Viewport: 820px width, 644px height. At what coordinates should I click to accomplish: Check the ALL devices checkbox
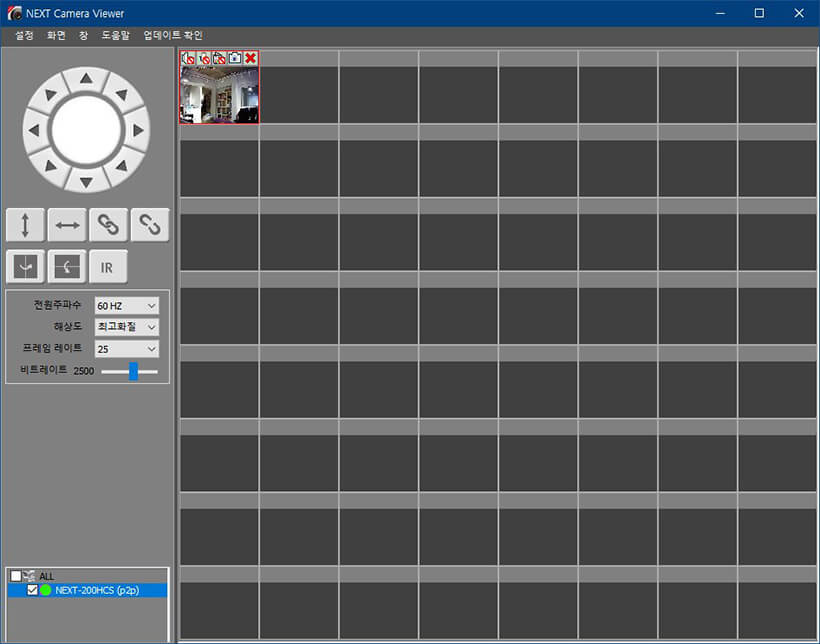[x=16, y=576]
